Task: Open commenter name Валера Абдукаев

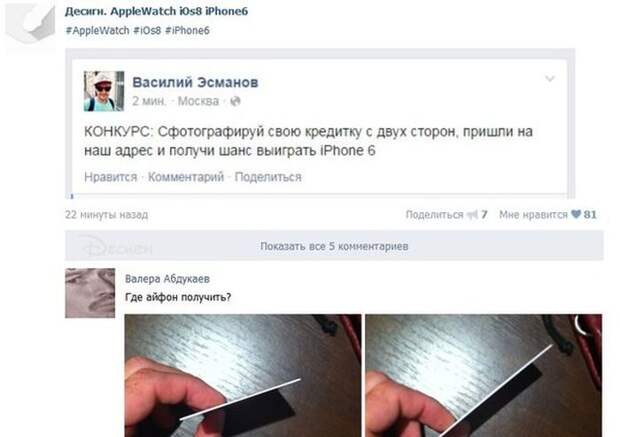Action: tap(167, 279)
